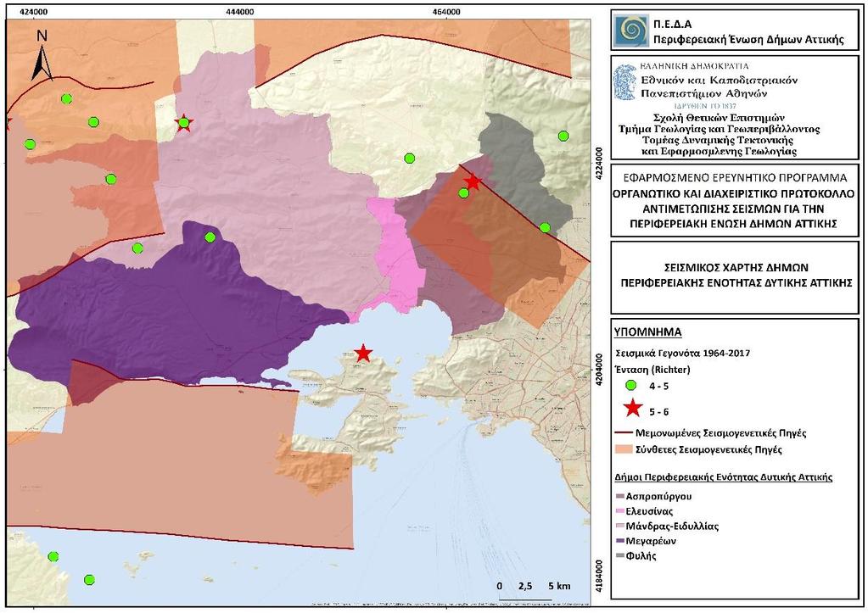Click the green circle at dark purple region's top edge
This screenshot has width=868, height=613.
click(x=210, y=237)
